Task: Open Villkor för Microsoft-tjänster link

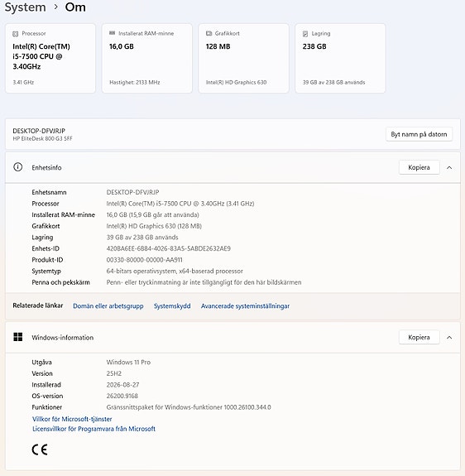Action: (72, 419)
